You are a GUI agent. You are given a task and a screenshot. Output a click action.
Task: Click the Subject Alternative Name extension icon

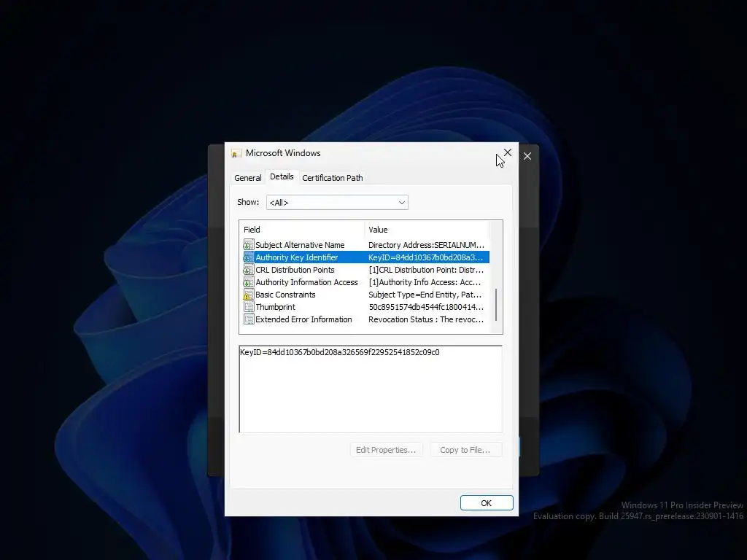248,245
